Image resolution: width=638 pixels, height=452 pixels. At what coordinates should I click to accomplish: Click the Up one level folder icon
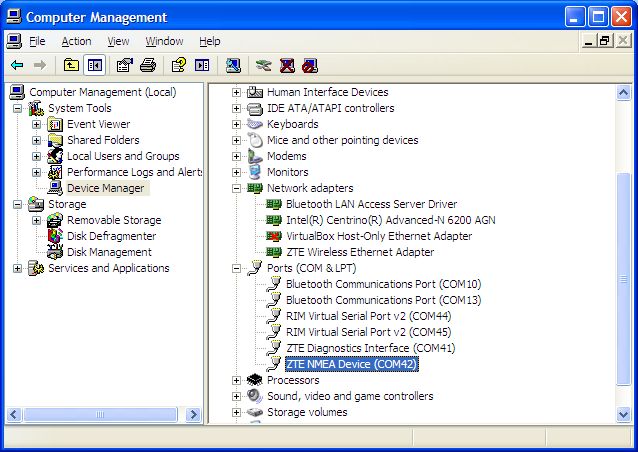pos(71,65)
